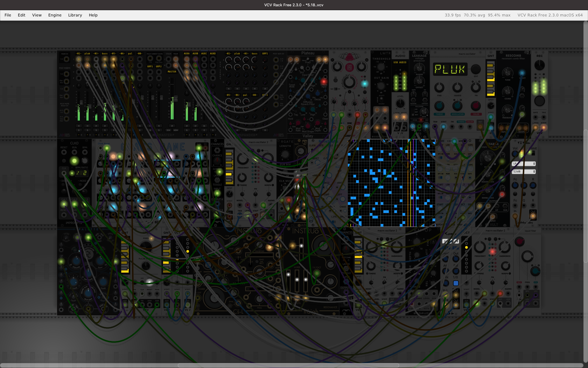
Task: Adjust the LMTR Out Gain knob
Action: tap(381, 86)
